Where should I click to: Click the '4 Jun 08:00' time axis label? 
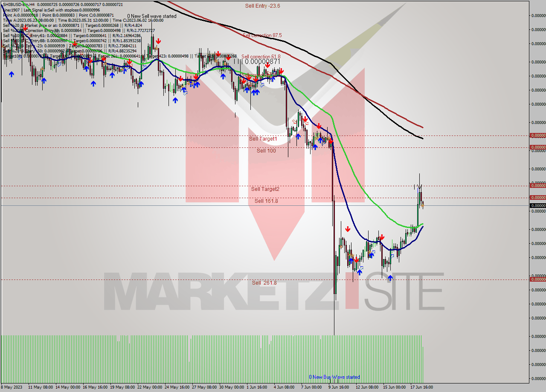pyautogui.click(x=284, y=387)
